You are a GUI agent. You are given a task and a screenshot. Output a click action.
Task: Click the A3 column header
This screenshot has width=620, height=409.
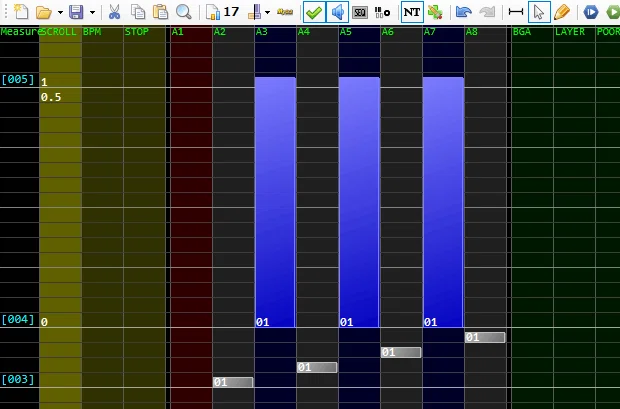(x=261, y=32)
